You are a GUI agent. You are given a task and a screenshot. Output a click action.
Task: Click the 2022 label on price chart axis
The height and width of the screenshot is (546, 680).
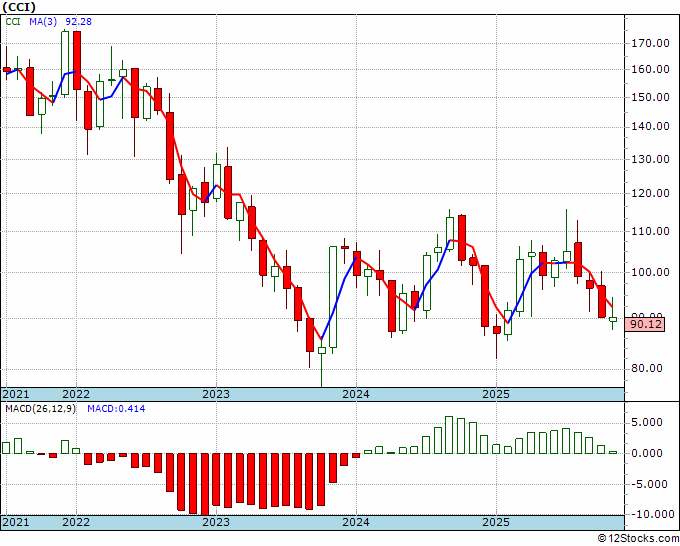[76, 394]
